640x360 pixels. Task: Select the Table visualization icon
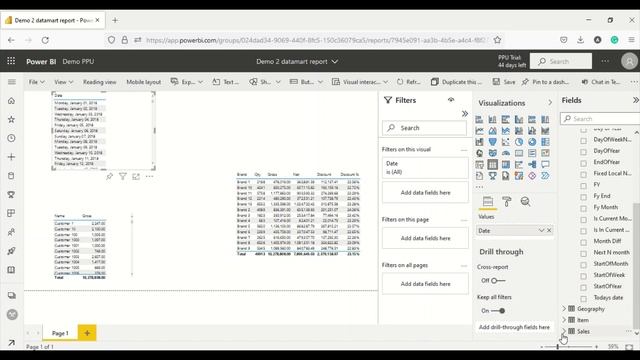(x=493, y=164)
